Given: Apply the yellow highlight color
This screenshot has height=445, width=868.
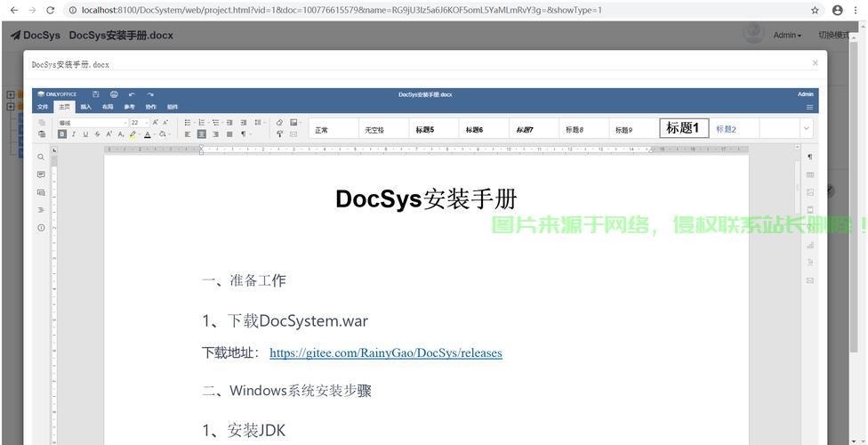Looking at the screenshot, I should pyautogui.click(x=133, y=134).
